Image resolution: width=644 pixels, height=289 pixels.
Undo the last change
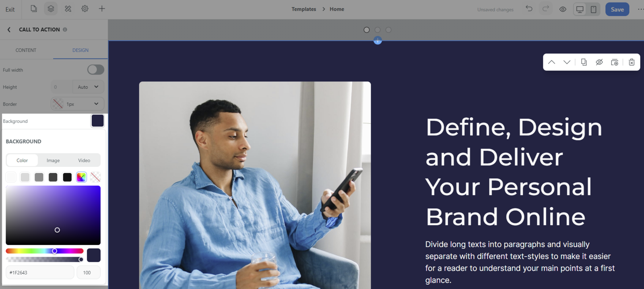pos(529,9)
